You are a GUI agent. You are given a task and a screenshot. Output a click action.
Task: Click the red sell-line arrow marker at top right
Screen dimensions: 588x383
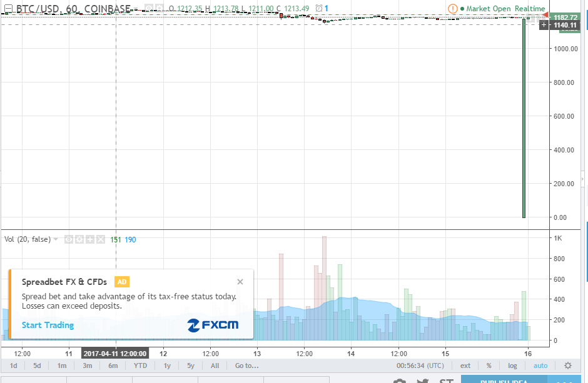pos(545,14)
